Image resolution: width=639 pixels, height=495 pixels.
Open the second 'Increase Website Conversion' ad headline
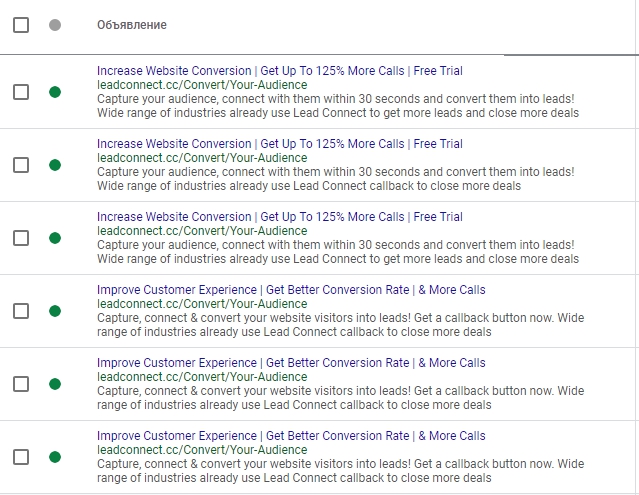280,144
